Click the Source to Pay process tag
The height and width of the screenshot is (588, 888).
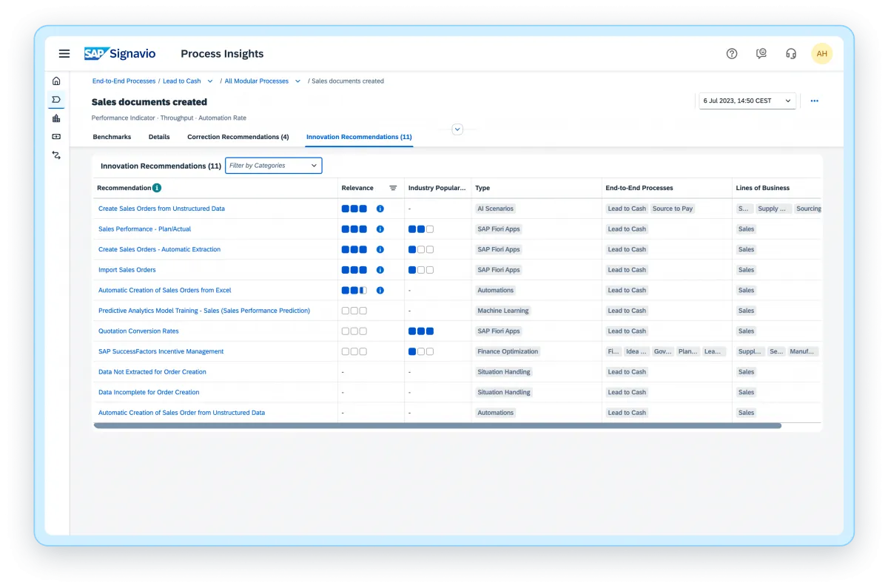673,209
